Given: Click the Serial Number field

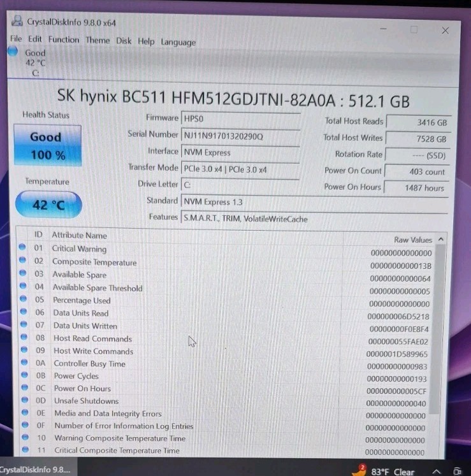Looking at the screenshot, I should [x=240, y=136].
